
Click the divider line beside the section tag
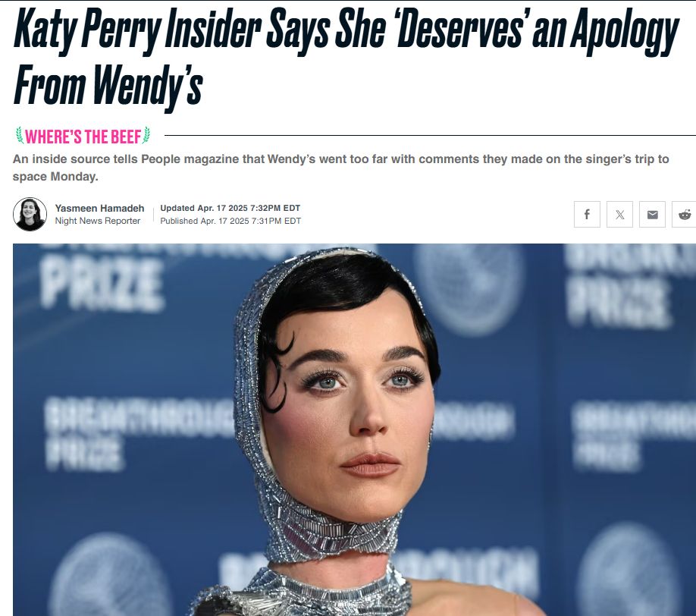tap(430, 135)
